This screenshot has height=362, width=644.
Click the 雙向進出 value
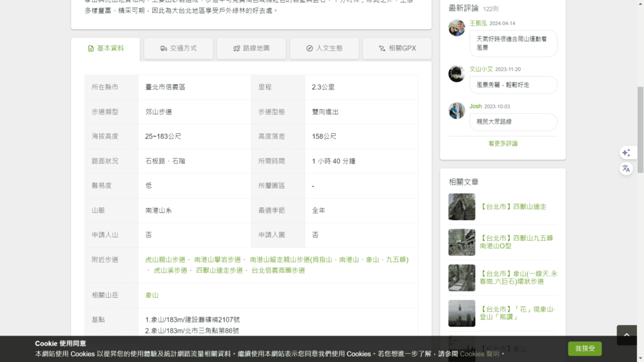[325, 112]
